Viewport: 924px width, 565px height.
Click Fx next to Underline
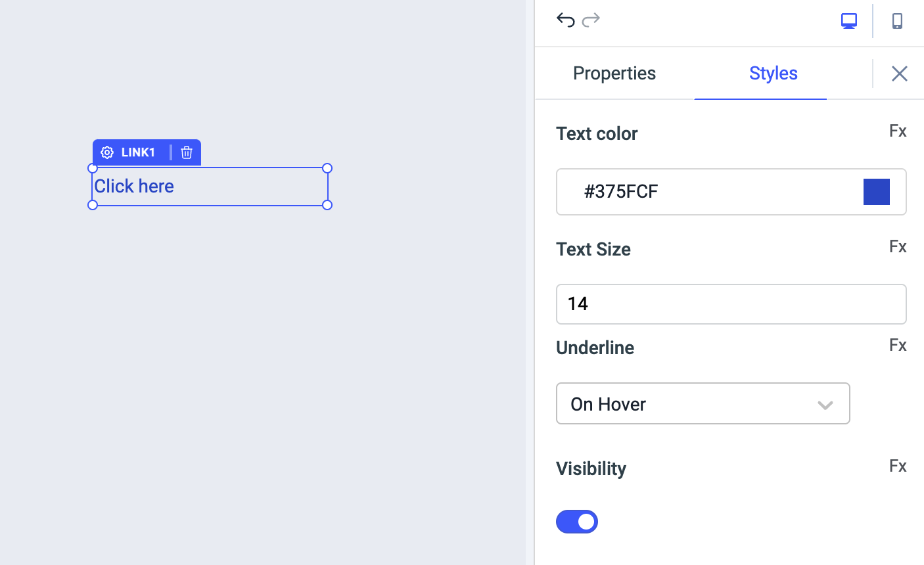pyautogui.click(x=898, y=345)
